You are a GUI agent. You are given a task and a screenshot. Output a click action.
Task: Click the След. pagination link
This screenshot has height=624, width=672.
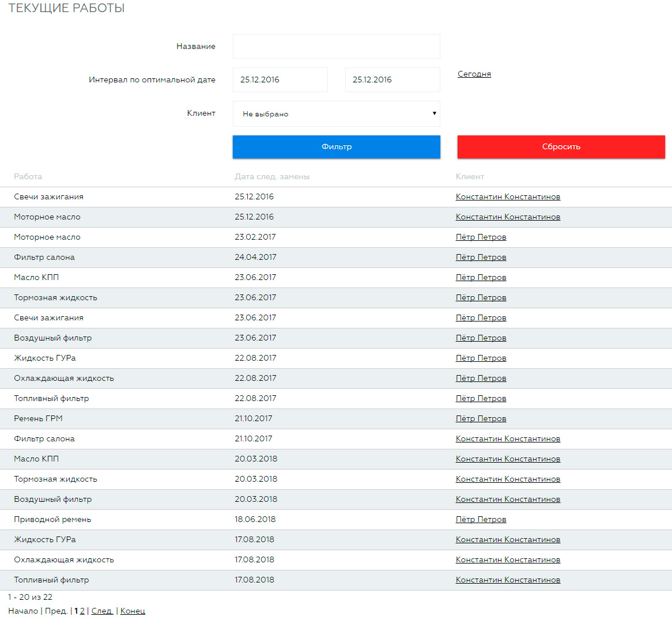pos(102,611)
